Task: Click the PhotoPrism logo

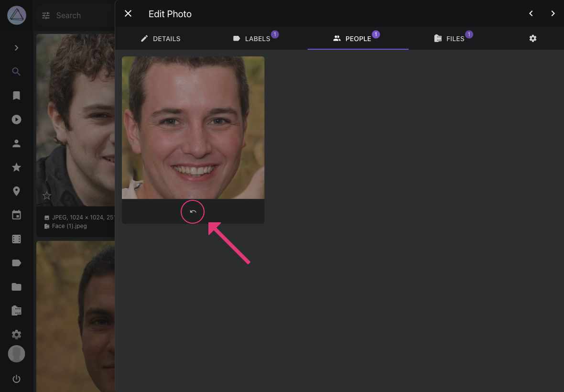Action: 16,15
